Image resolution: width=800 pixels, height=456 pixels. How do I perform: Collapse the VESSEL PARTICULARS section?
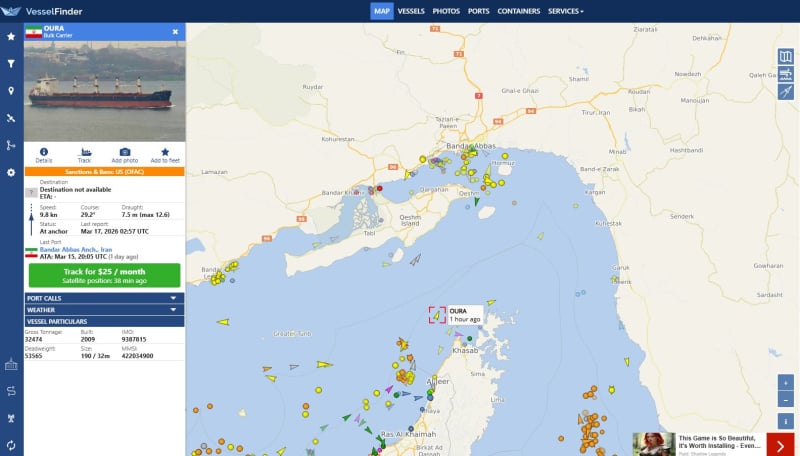click(x=104, y=321)
